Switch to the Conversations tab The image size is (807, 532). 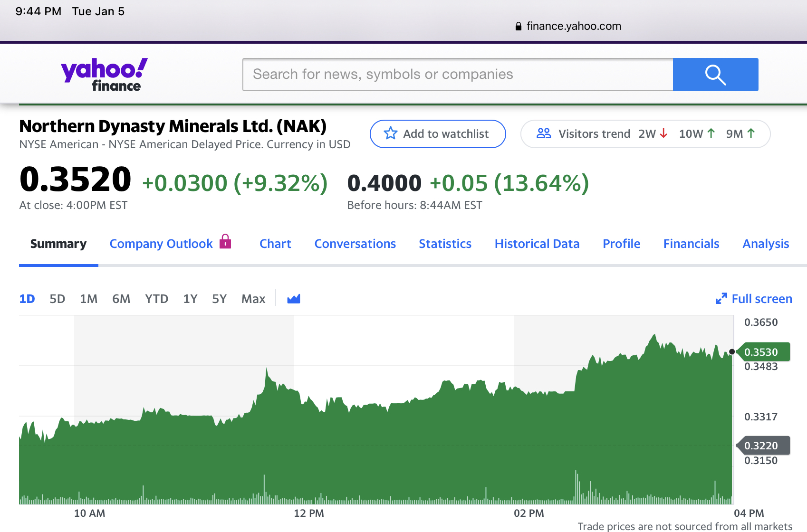click(x=355, y=244)
